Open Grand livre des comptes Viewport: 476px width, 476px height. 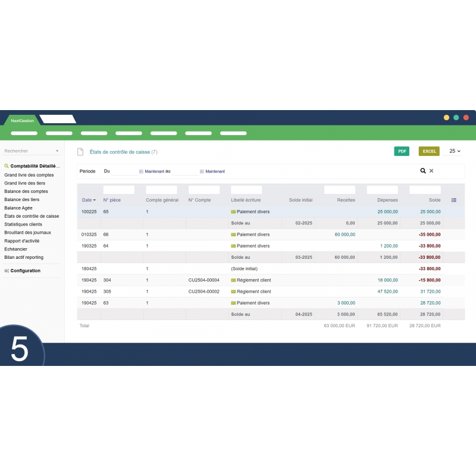(29, 175)
